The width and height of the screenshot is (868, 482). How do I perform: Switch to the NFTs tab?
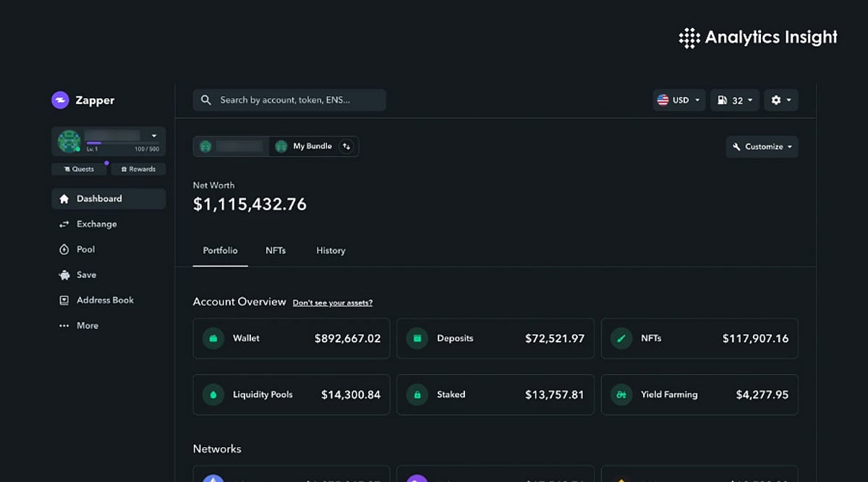tap(276, 250)
